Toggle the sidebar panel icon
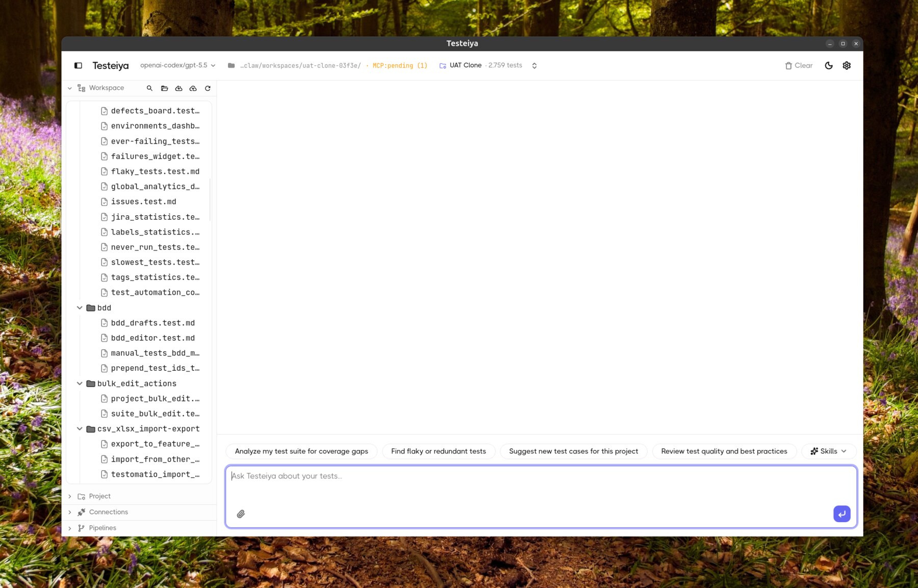The height and width of the screenshot is (588, 918). coord(78,65)
